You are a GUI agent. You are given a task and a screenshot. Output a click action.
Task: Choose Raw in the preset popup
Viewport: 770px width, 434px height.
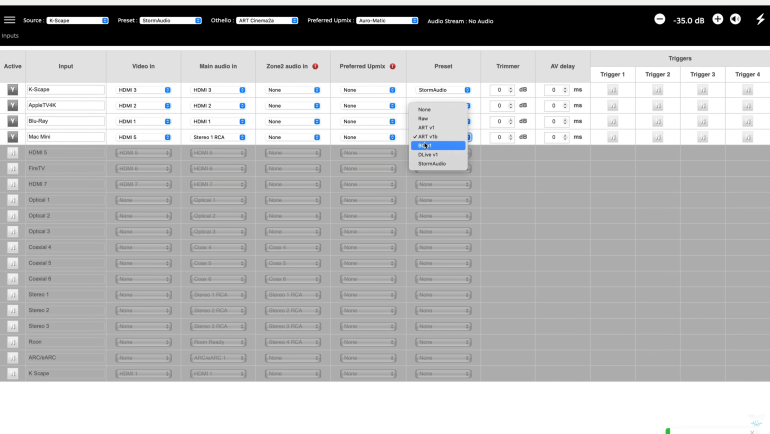pos(423,118)
